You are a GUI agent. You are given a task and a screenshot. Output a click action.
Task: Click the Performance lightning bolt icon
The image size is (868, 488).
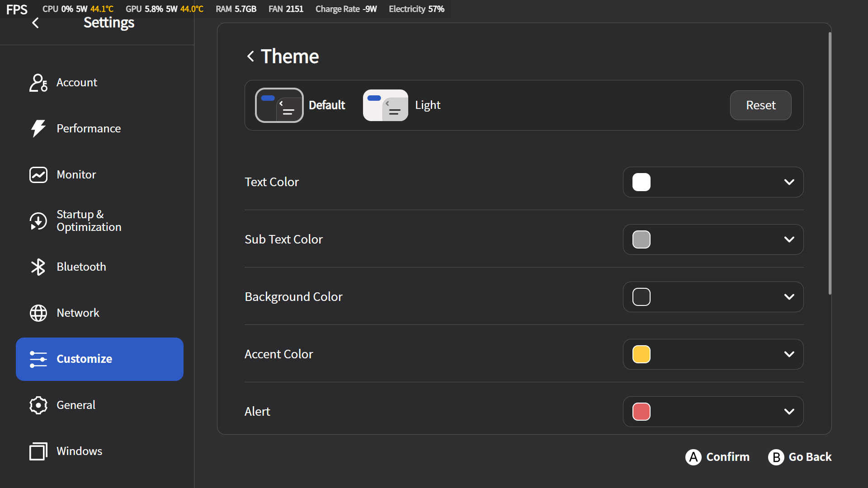[38, 129]
